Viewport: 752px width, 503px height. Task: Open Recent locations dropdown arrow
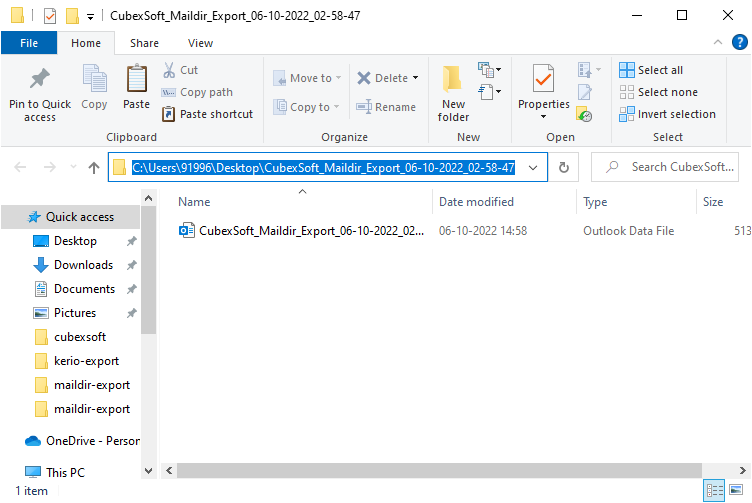[73, 167]
